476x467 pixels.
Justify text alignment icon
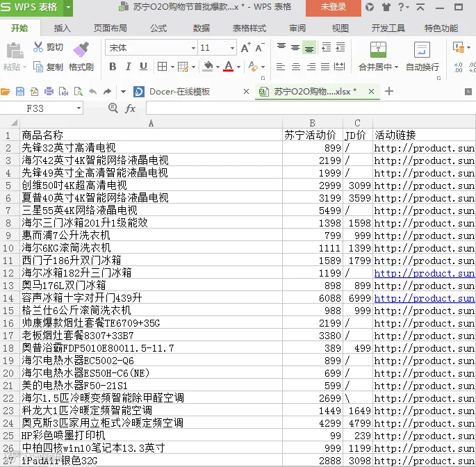[x=325, y=67]
